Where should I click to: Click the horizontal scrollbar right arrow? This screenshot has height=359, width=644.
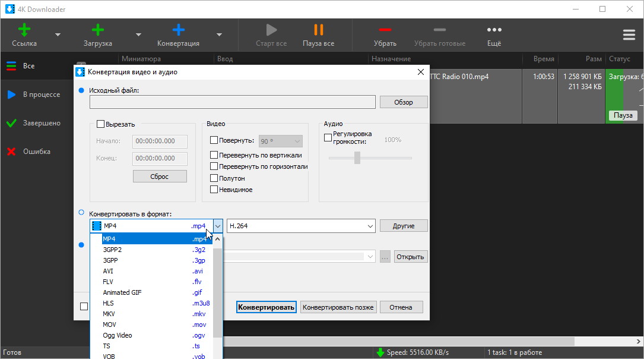pos(638,341)
